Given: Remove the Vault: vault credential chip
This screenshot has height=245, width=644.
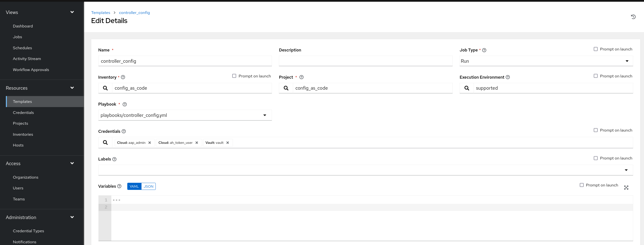Looking at the screenshot, I should point(228,143).
